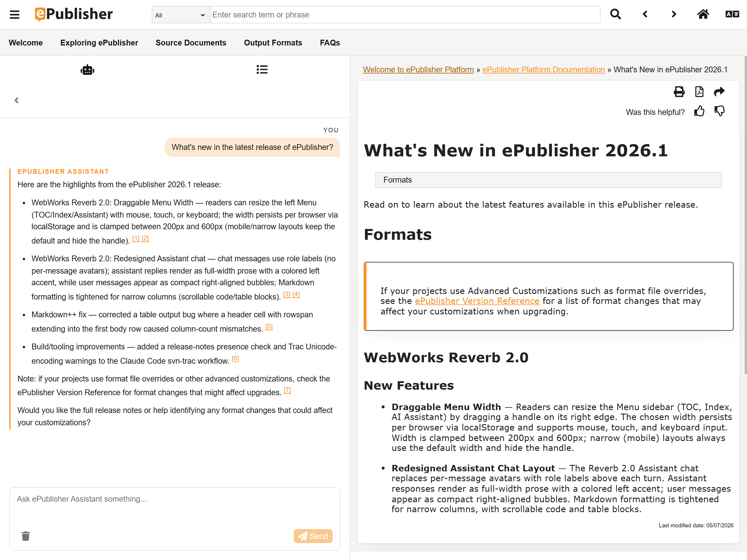Share the page link
The height and width of the screenshot is (560, 747).
(x=719, y=92)
